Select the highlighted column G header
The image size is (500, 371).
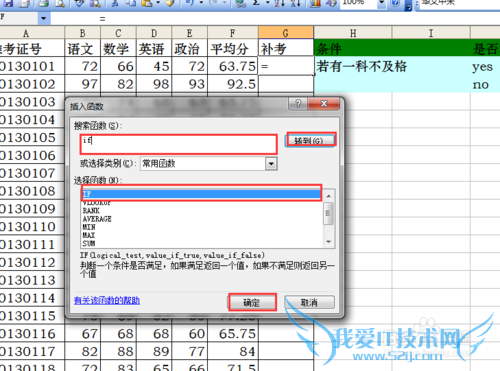click(286, 33)
